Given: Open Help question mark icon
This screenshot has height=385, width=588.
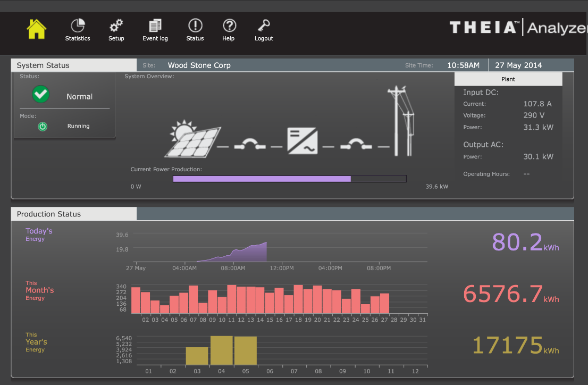Looking at the screenshot, I should pos(229,26).
